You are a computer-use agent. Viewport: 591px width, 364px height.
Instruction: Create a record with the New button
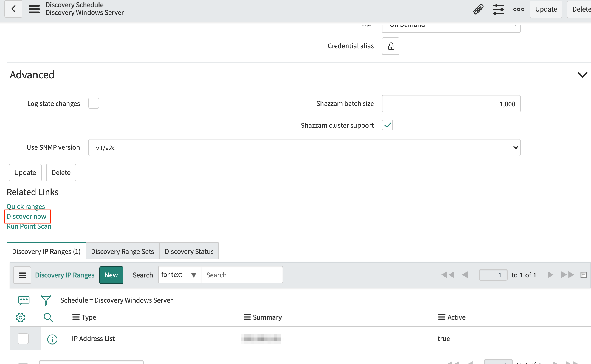pos(111,275)
